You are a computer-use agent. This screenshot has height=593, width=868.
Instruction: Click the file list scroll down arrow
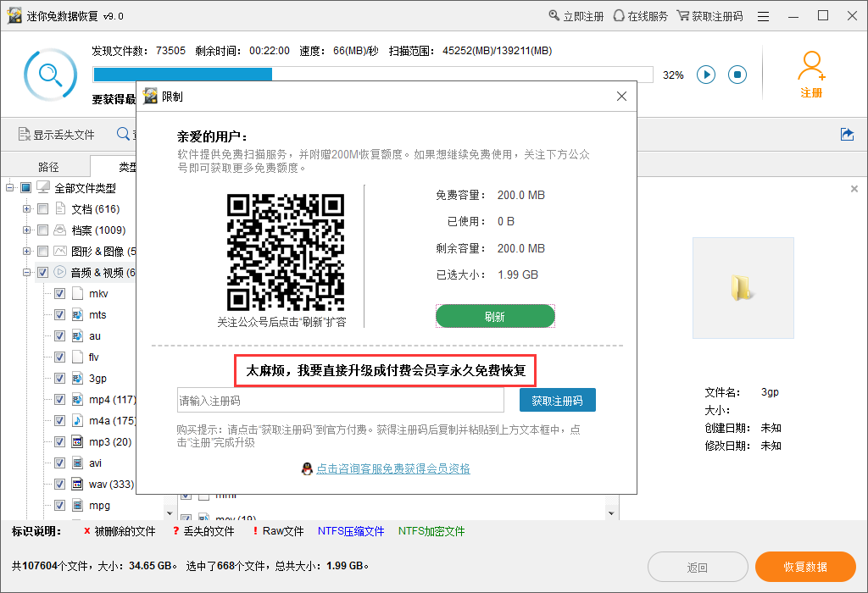tap(611, 513)
